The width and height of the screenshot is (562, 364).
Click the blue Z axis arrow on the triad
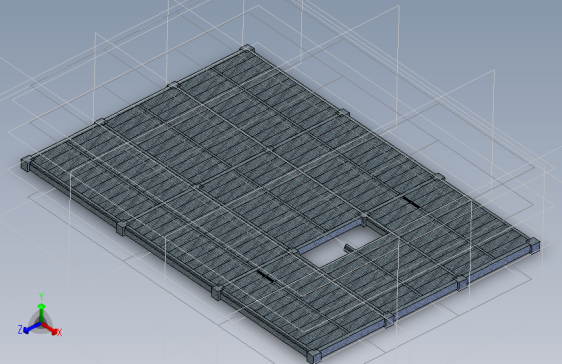[x=32, y=328]
